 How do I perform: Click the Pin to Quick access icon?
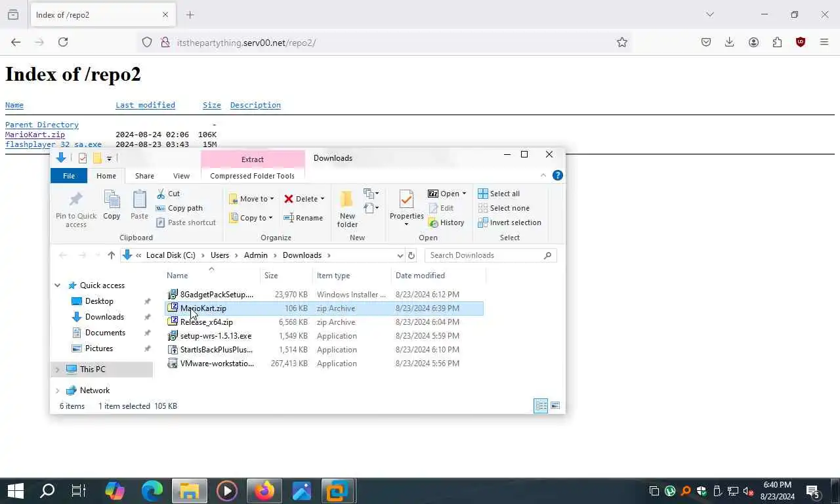point(76,200)
